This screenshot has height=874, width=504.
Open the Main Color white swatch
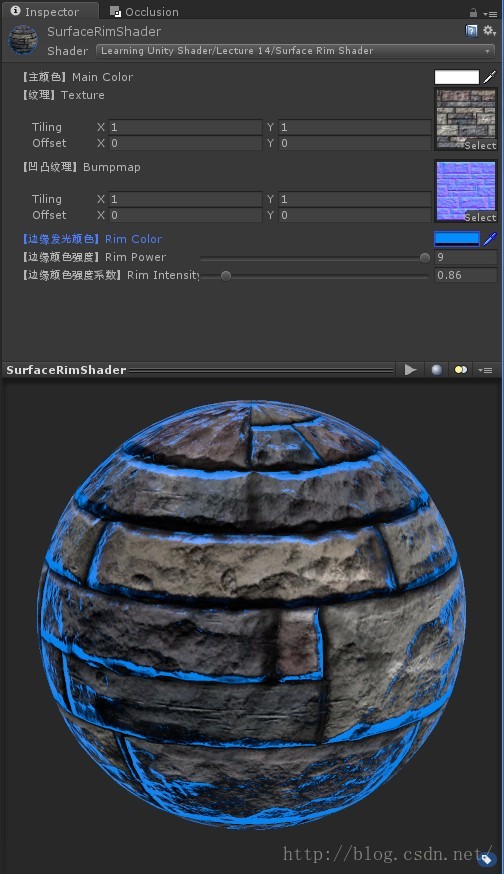tap(457, 77)
